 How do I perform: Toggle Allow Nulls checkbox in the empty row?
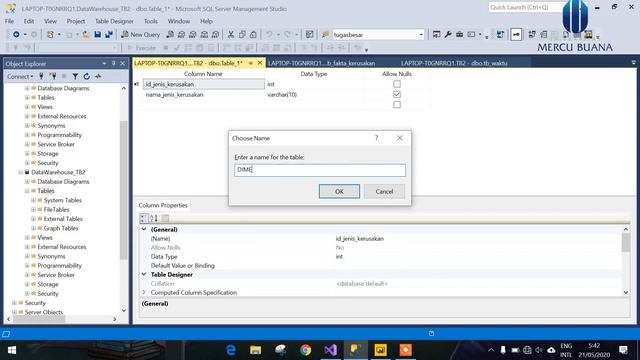point(397,104)
